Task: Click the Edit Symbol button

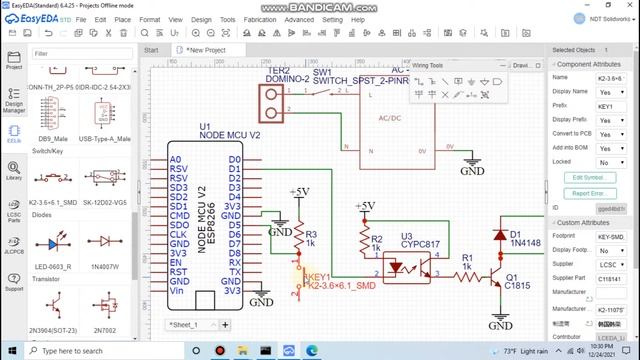Action: click(590, 178)
